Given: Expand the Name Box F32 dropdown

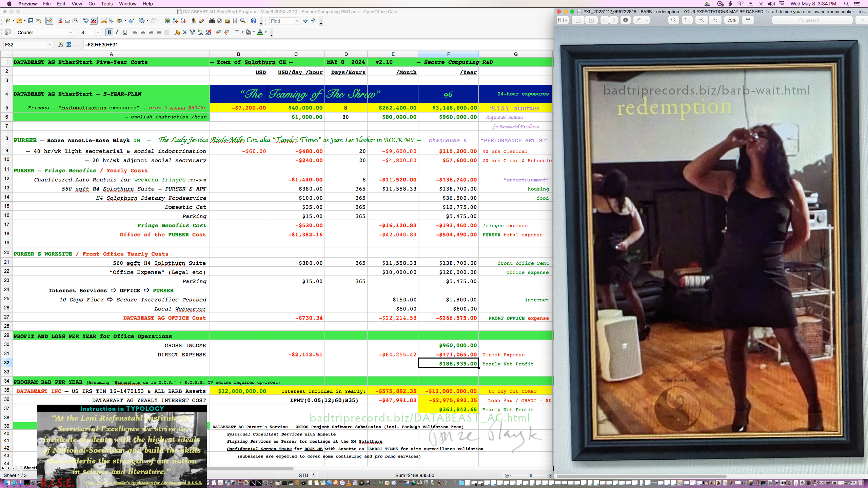Looking at the screenshot, I should coord(50,45).
